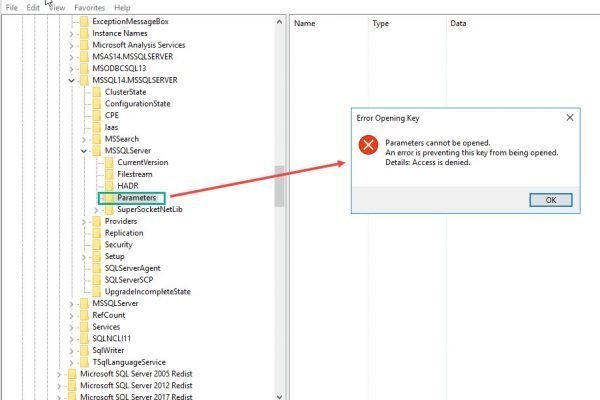Select the SQLServerAgent folder icon
The width and height of the screenshot is (600, 400).
96,268
